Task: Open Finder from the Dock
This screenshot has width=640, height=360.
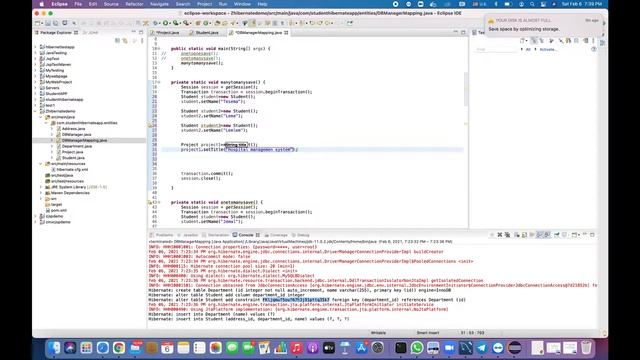Action: (x=54, y=347)
